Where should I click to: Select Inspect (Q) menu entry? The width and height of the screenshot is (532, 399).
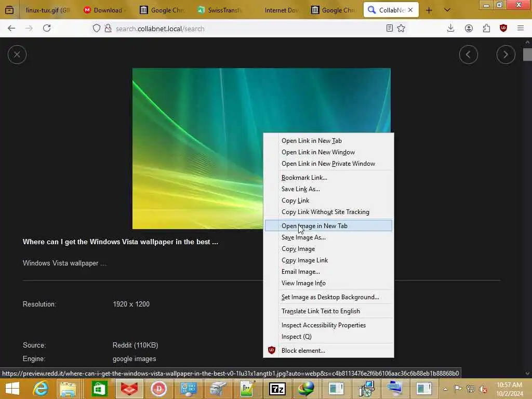[x=328, y=337]
